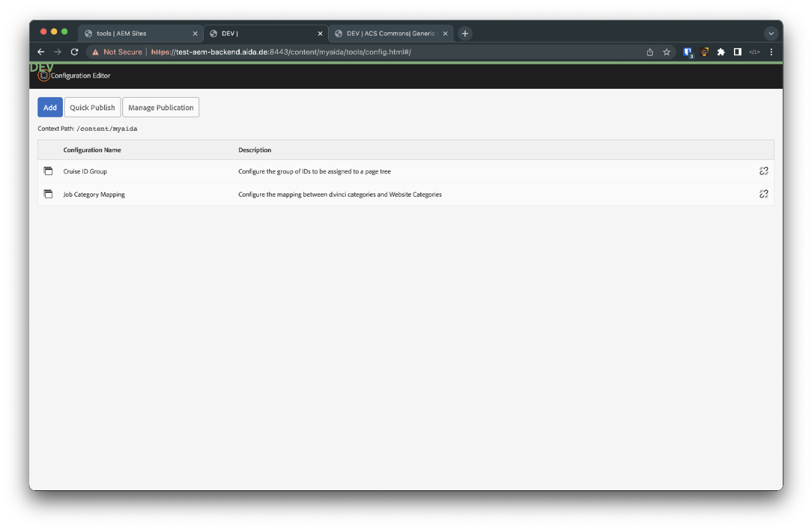
Task: Click the unlink icon for Cruise ID Group
Action: tap(763, 171)
